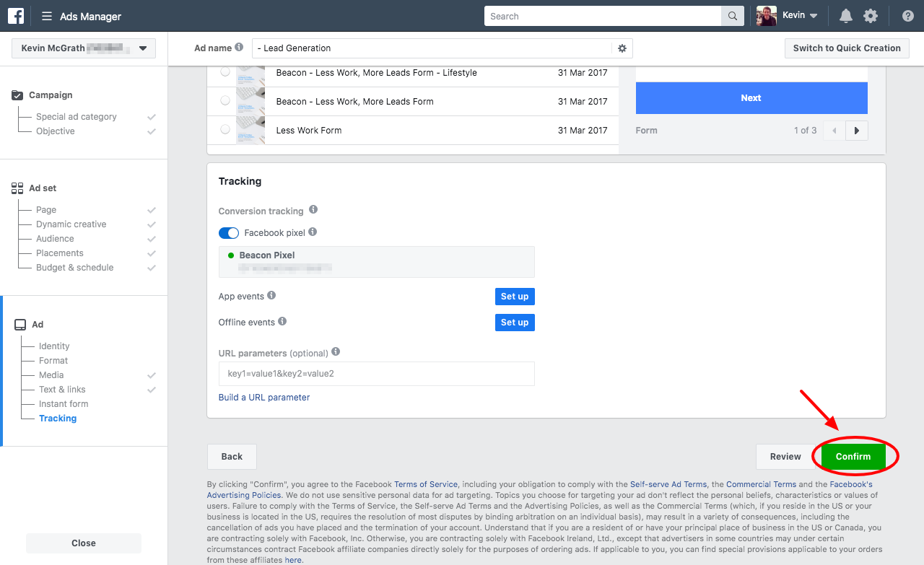Screen dimensions: 924x565
Task: Navigate to Audience in Ad set section
Action: [x=55, y=239]
